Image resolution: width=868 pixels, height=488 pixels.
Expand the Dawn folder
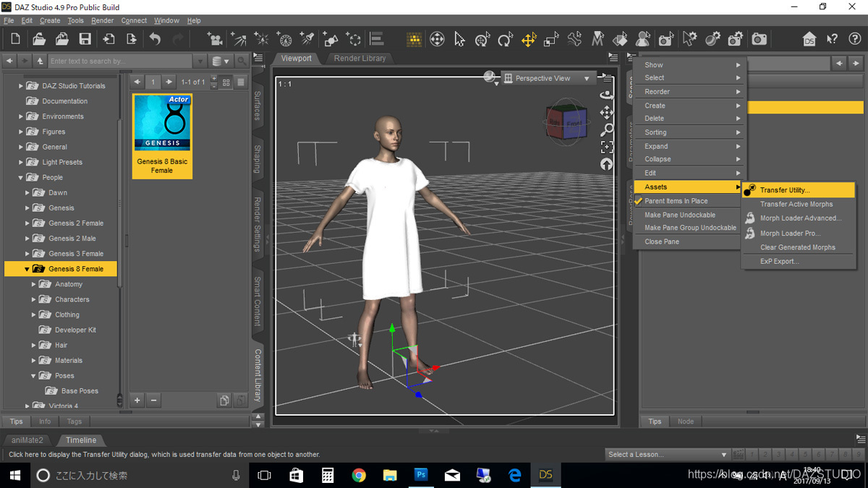27,193
